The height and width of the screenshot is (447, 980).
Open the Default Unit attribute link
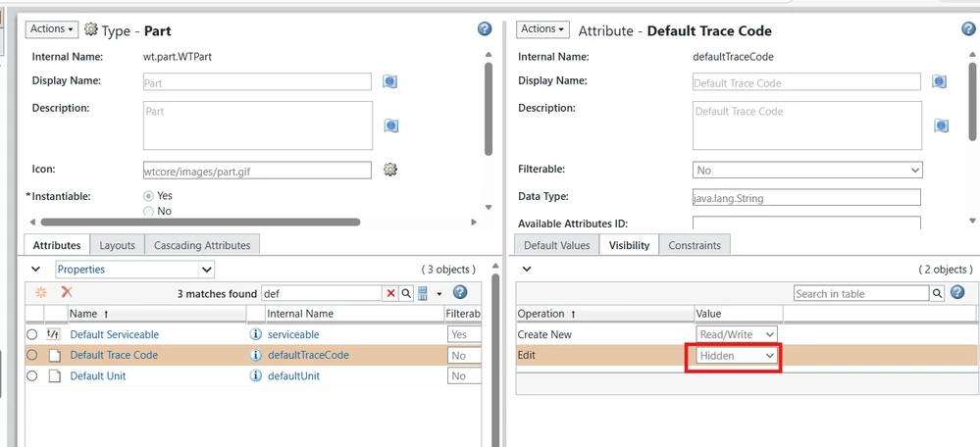point(97,376)
